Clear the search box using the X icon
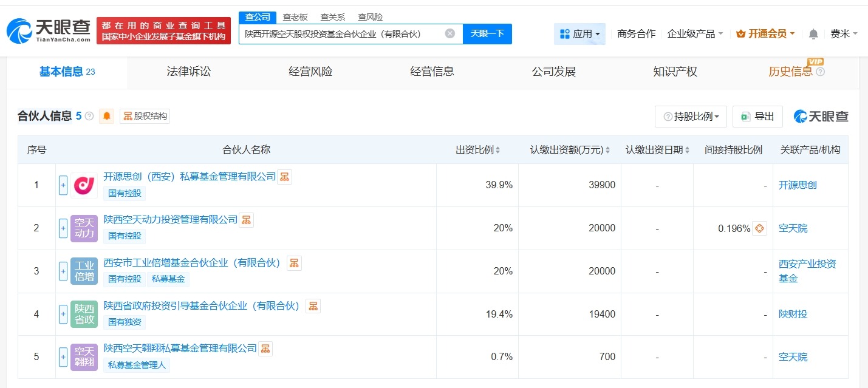Viewport: 868px width, 388px height. tap(449, 34)
